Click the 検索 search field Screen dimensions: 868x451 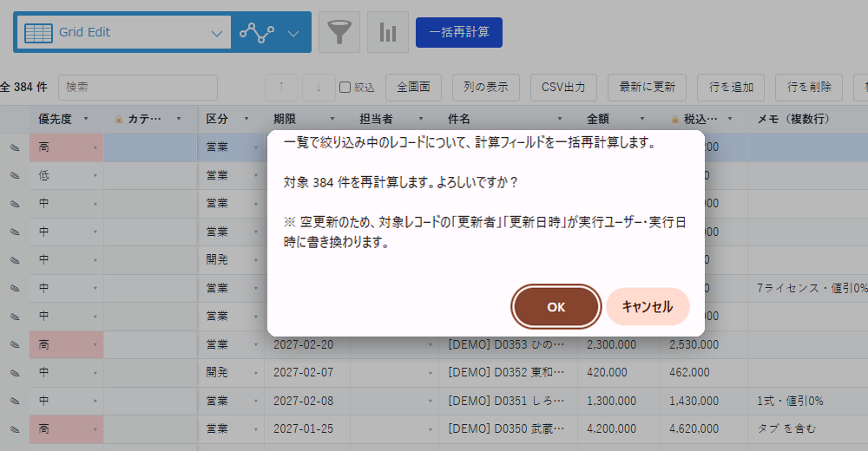(x=138, y=88)
